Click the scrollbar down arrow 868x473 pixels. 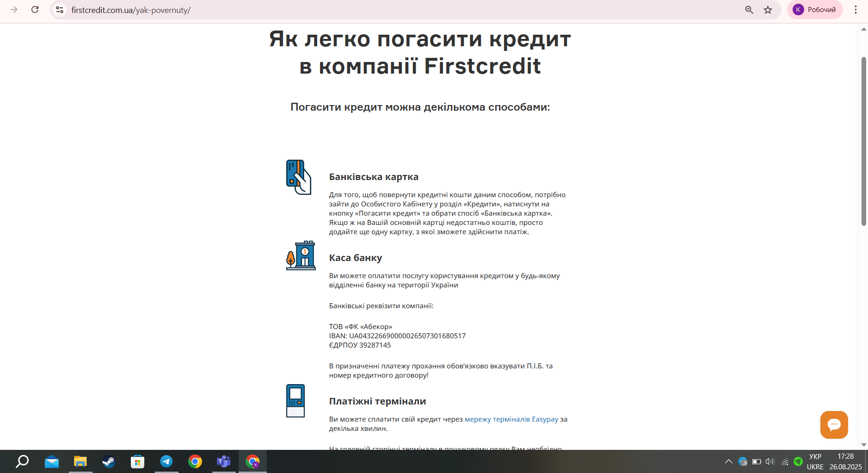point(863,445)
